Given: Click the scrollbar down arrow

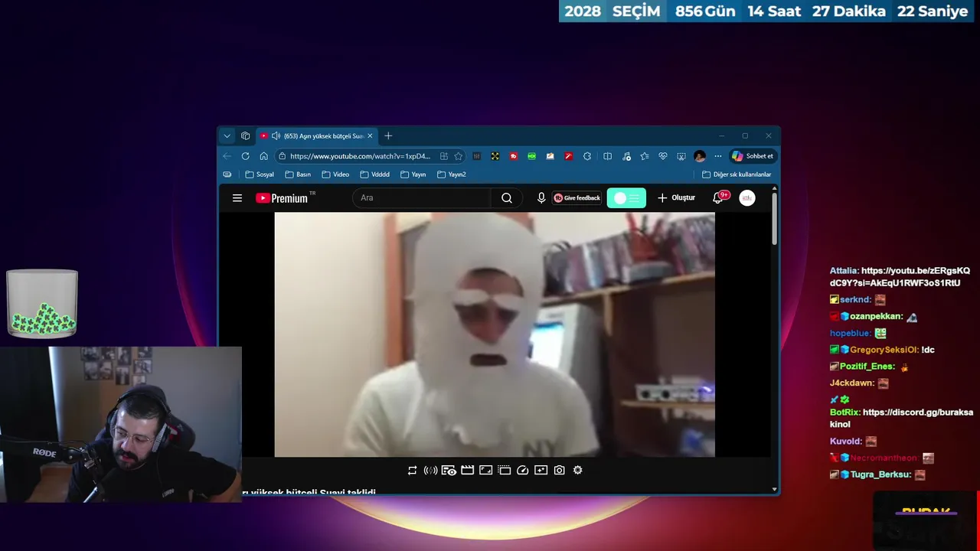Looking at the screenshot, I should point(774,489).
